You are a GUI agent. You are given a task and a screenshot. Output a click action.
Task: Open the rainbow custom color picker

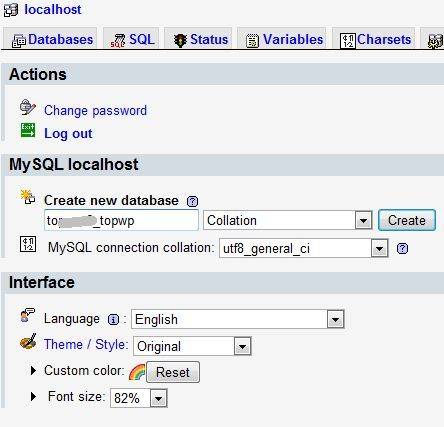point(137,372)
